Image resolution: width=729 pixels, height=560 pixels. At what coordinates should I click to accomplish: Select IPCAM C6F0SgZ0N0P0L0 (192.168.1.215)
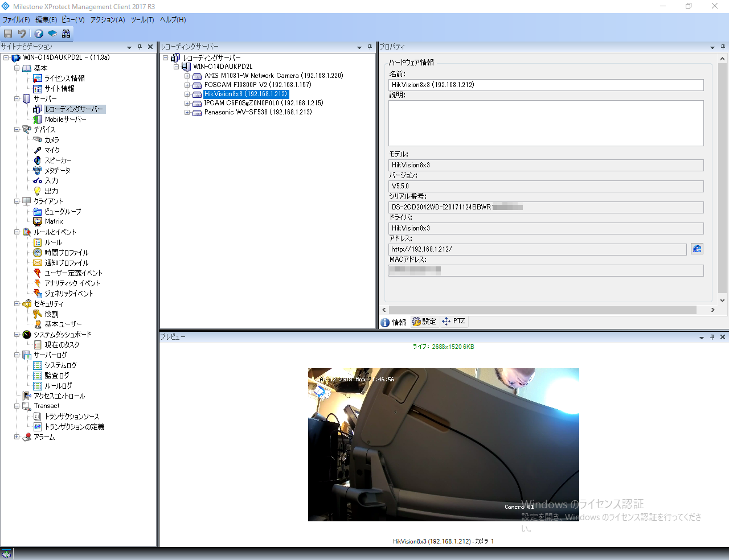click(264, 103)
